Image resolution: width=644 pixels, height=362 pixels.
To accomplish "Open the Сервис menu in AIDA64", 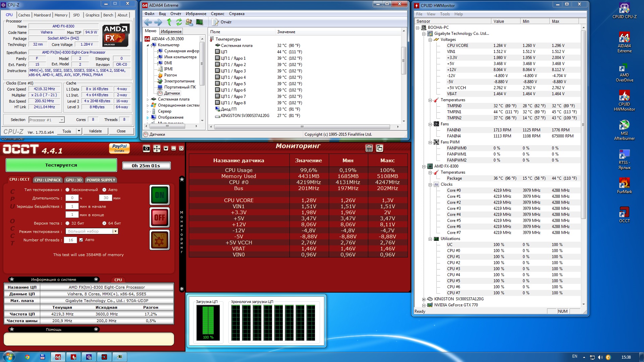I will pyautogui.click(x=217, y=14).
